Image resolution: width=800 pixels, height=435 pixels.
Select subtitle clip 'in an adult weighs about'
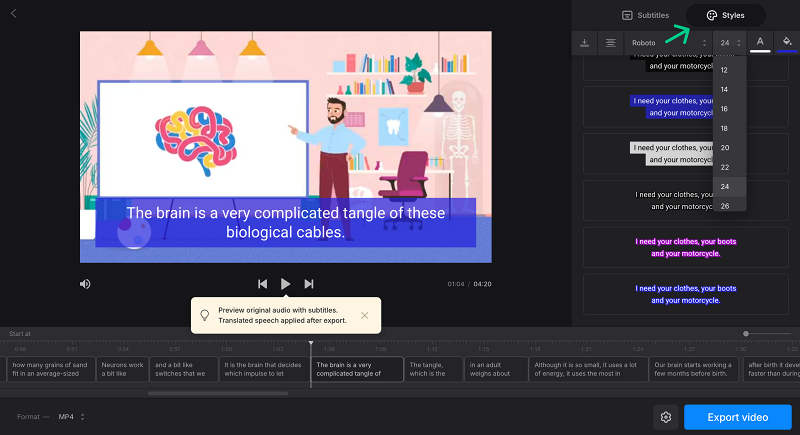pos(496,369)
